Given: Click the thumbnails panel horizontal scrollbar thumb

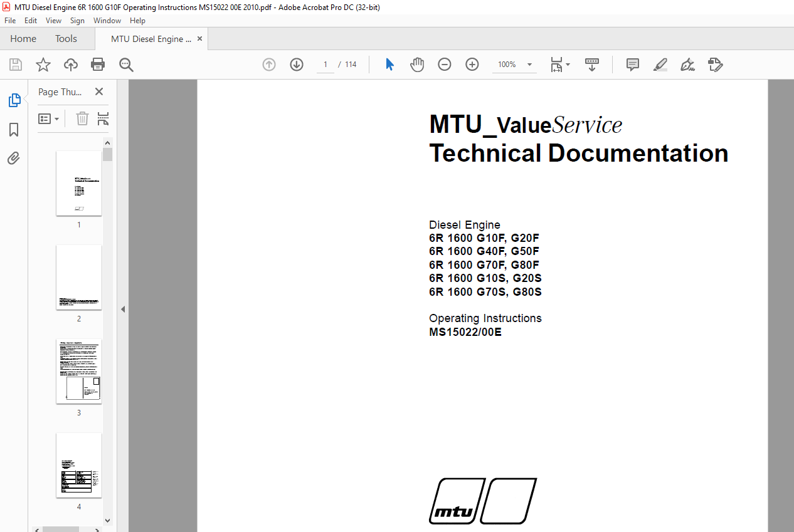Looking at the screenshot, I should 61,529.
